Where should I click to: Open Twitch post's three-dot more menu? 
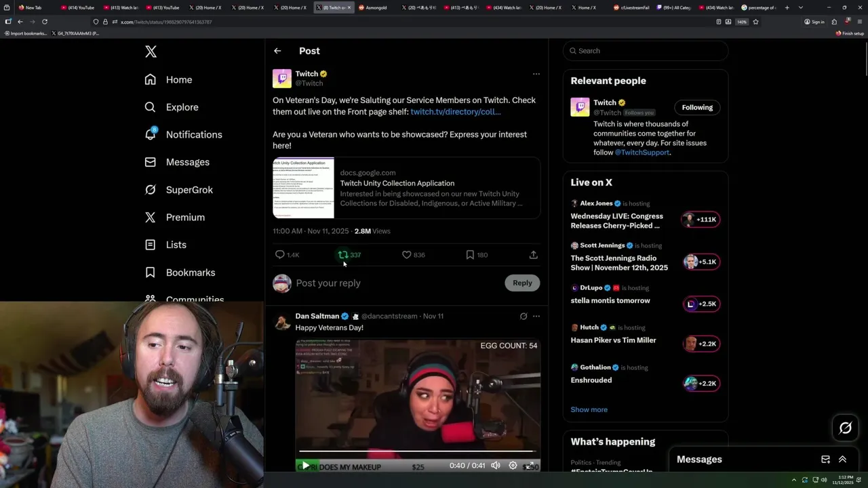click(536, 74)
